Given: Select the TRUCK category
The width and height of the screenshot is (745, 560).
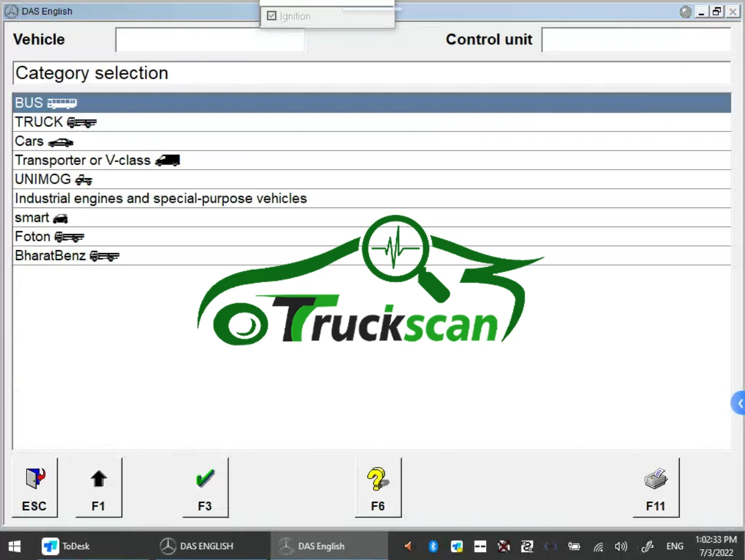Looking at the screenshot, I should [x=372, y=122].
